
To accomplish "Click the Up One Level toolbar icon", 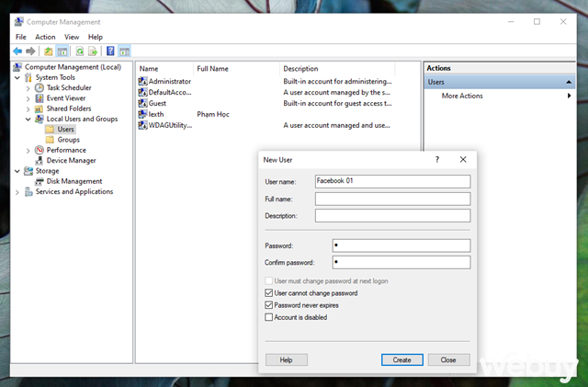I will [x=48, y=51].
